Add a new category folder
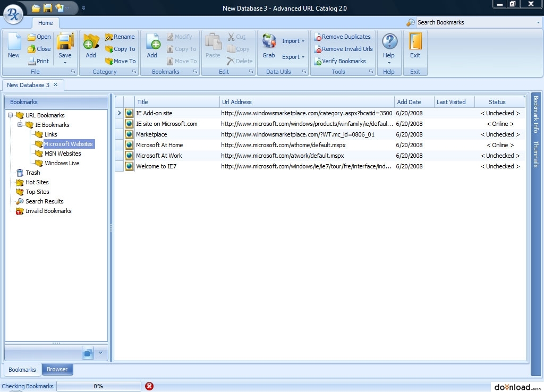 (x=91, y=46)
